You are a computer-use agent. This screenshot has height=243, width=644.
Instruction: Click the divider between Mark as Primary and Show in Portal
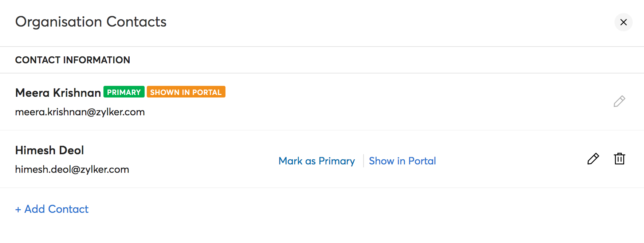(363, 161)
